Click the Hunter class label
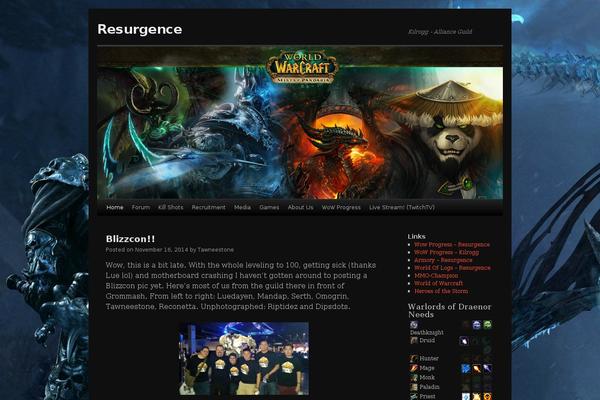 pos(429,358)
